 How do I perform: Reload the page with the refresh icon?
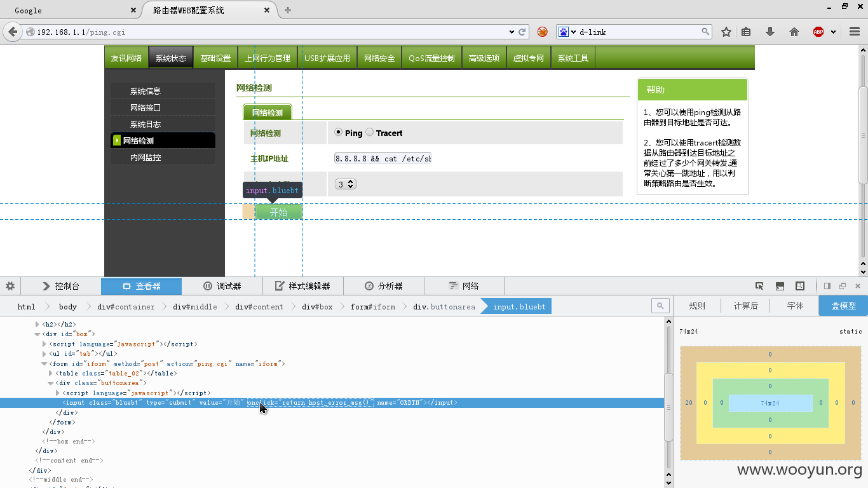click(522, 32)
